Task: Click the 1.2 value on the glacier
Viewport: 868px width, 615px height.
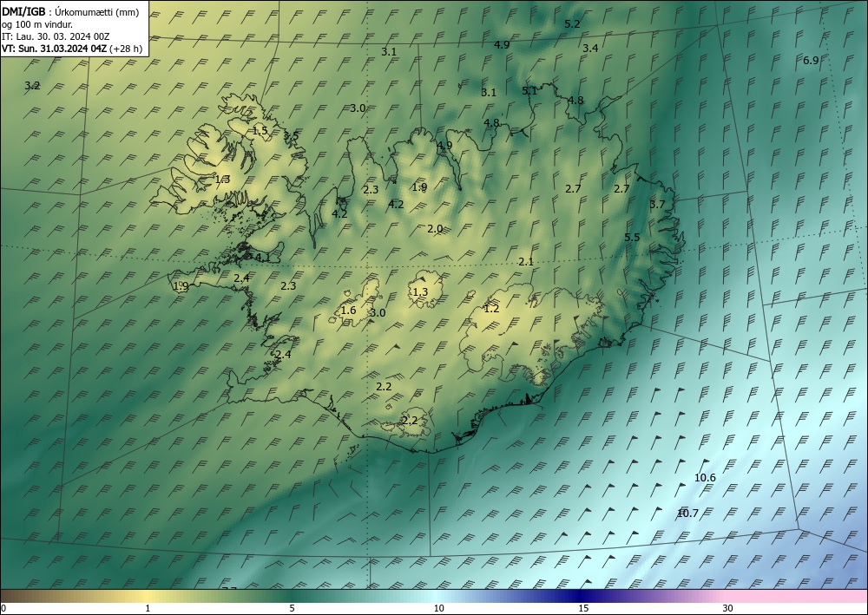Action: point(491,309)
